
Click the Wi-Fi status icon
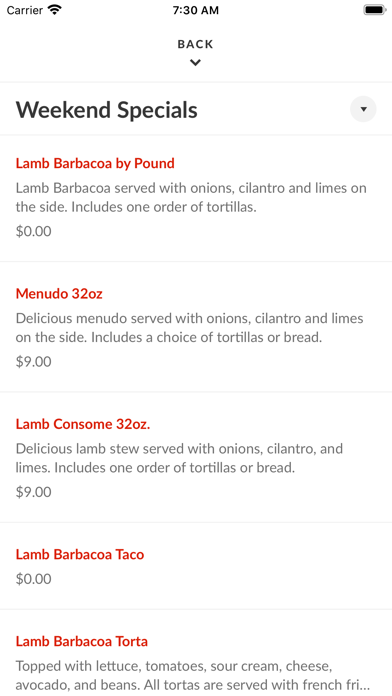55,10
